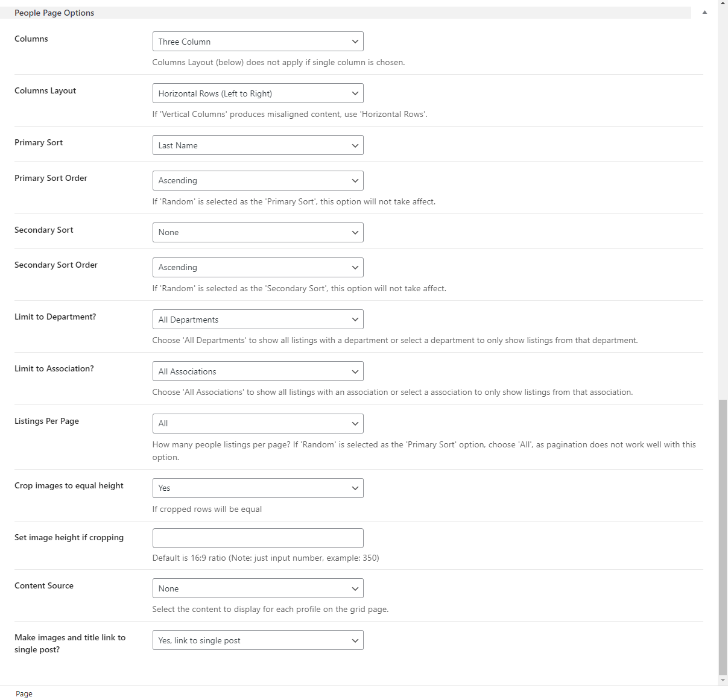Click the Set image height input field
728x700 pixels.
(x=258, y=538)
